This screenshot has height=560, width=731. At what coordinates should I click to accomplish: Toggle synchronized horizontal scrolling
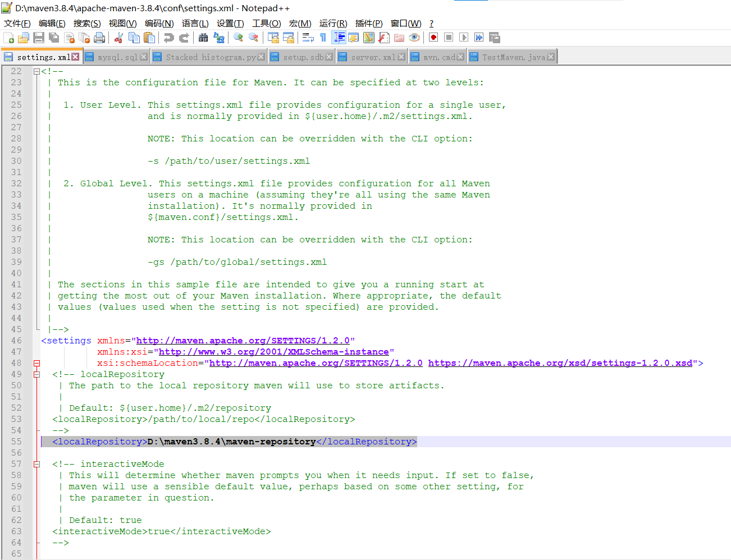point(289,38)
